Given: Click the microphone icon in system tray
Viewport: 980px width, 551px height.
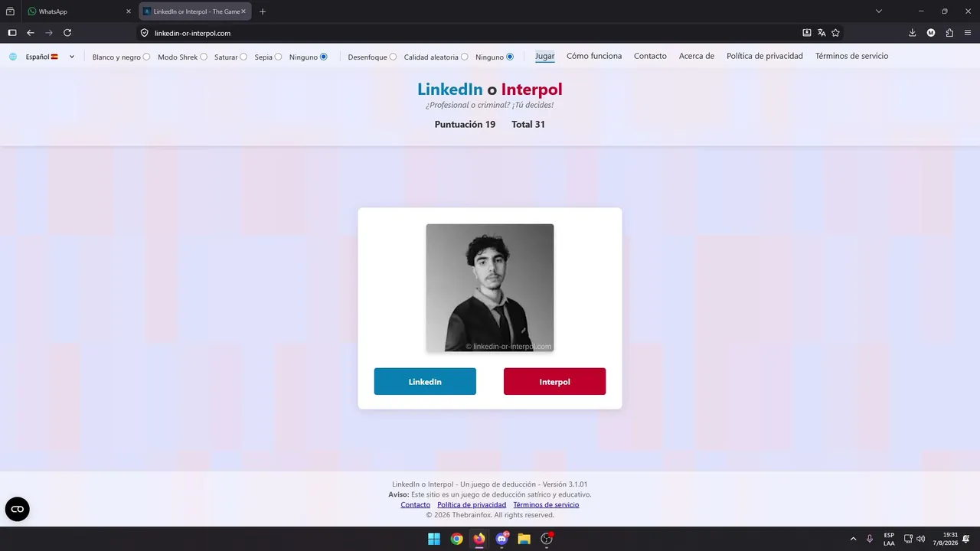Looking at the screenshot, I should tap(870, 539).
